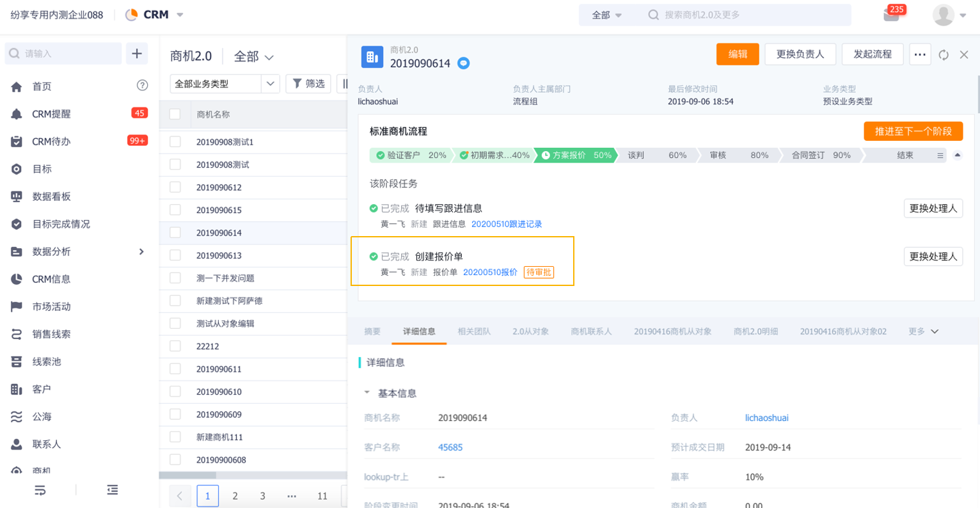This screenshot has height=508, width=980.
Task: Open 公海 waves icon
Action: click(x=17, y=417)
